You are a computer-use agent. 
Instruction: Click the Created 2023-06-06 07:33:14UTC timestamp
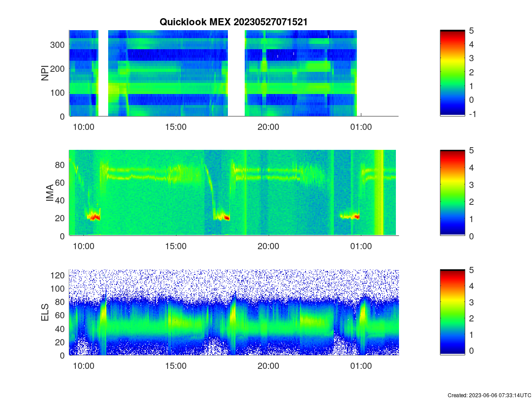click(x=489, y=395)
